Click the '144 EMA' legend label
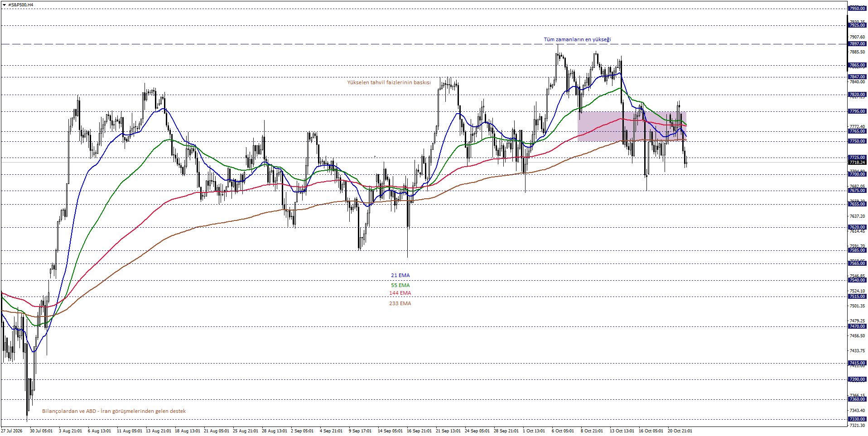Image resolution: width=868 pixels, height=436 pixels. 400,293
